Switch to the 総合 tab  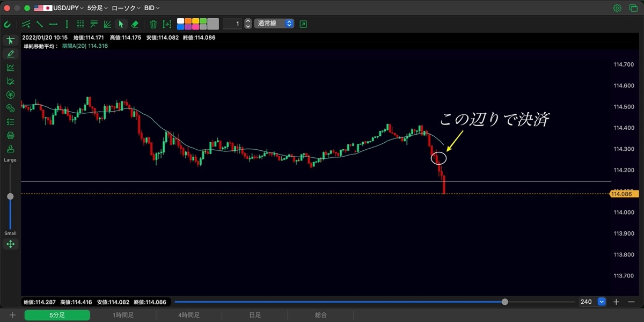tap(321, 315)
